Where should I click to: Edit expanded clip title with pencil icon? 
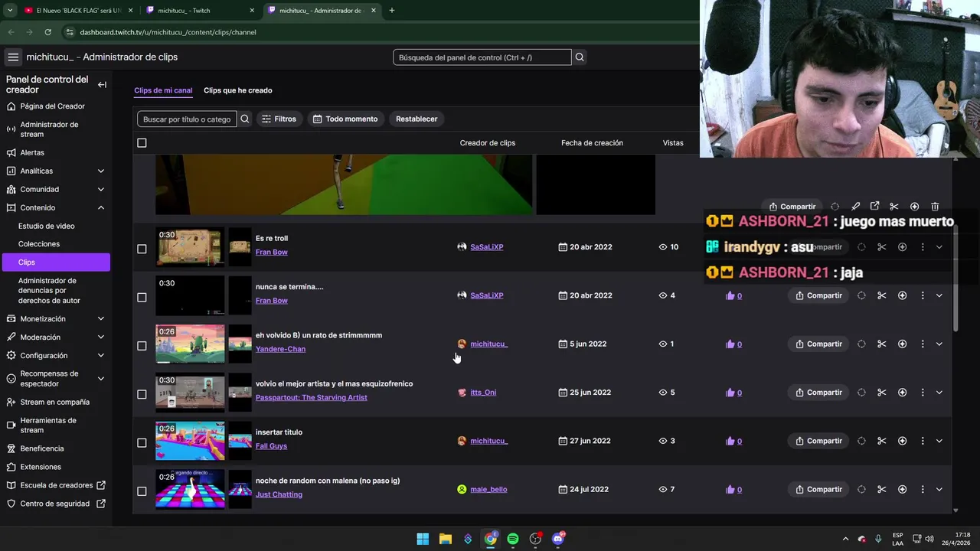855,207
